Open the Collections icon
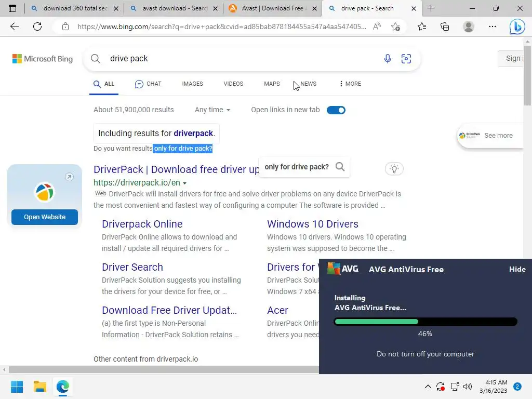Screen dimensions: 532x399 pos(445,26)
